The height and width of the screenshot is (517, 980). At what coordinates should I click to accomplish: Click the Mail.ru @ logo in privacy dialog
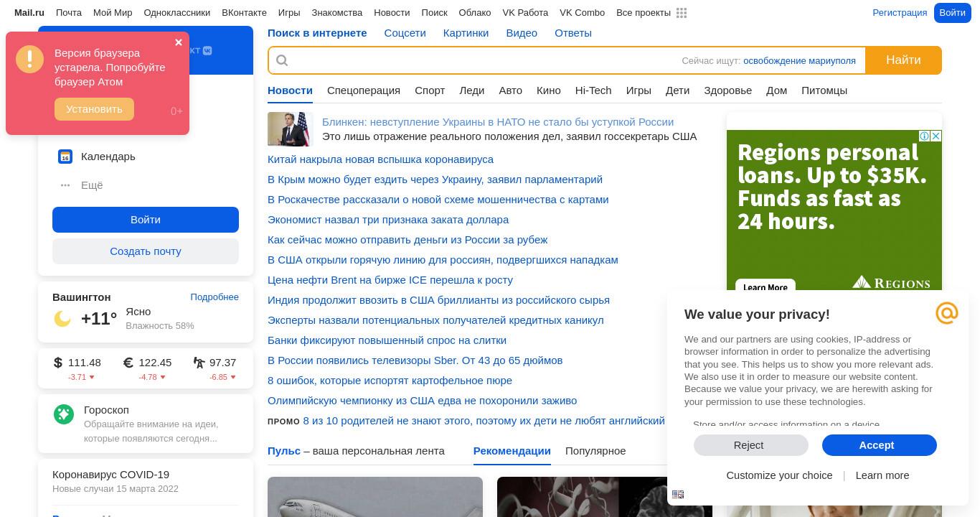click(947, 313)
